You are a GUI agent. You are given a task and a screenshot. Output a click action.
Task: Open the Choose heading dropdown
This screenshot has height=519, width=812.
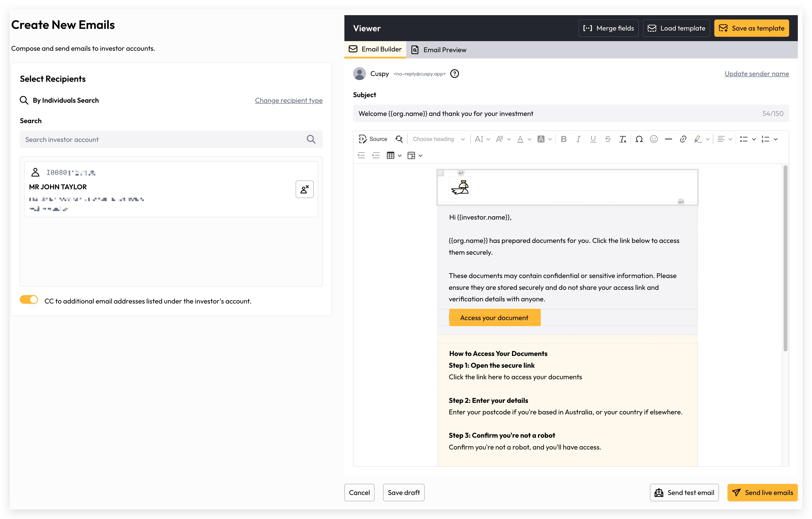click(x=439, y=139)
